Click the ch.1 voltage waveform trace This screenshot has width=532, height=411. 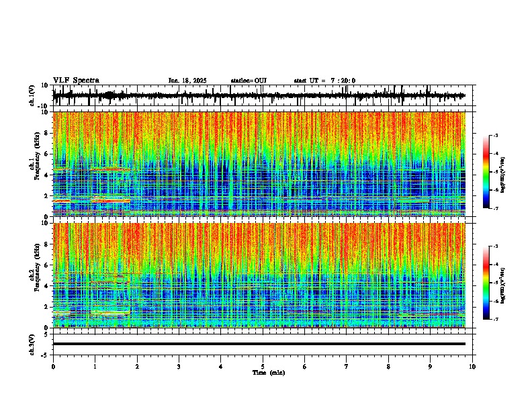[259, 95]
